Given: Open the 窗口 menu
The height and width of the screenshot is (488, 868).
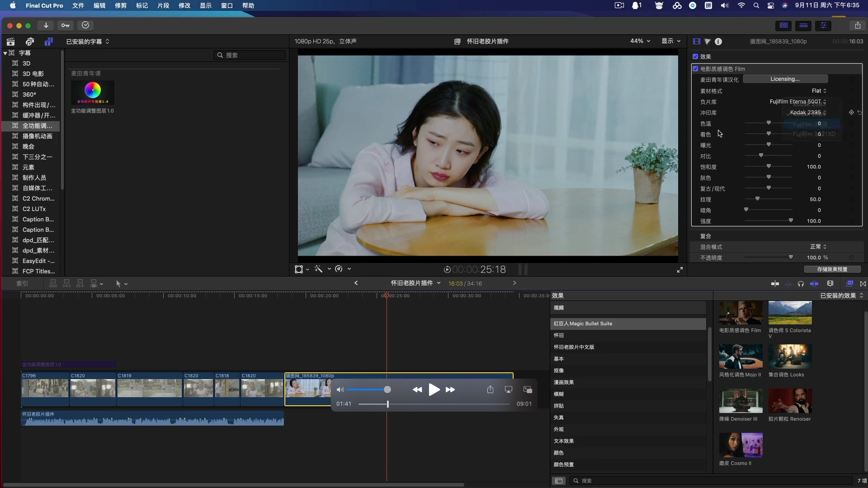Looking at the screenshot, I should point(227,5).
